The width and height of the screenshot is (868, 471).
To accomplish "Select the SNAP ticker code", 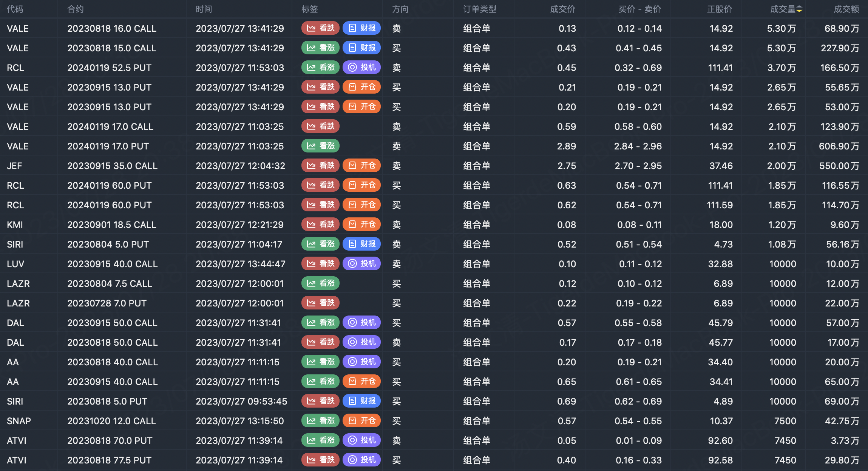I will (x=19, y=421).
